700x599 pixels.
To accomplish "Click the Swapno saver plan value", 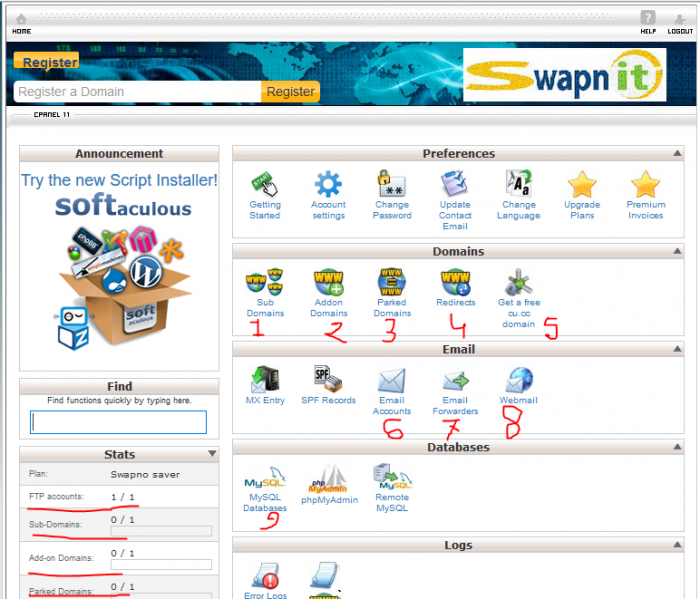I will tap(145, 474).
